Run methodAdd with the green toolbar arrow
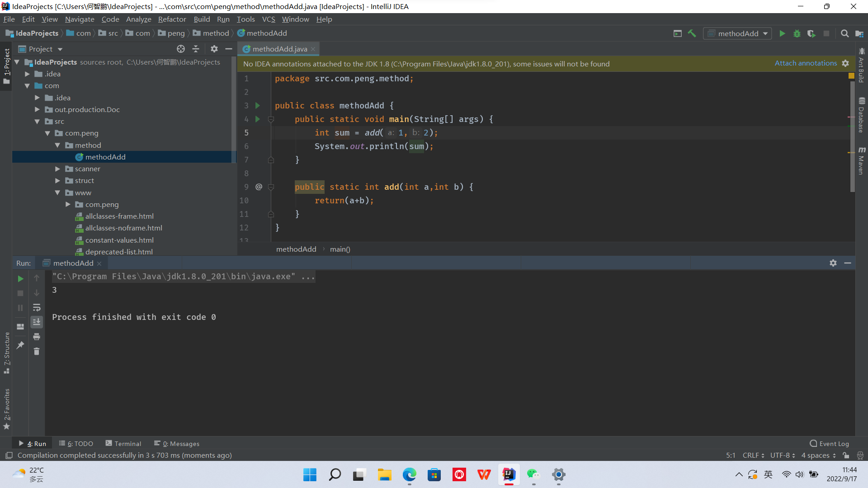868x488 pixels. [782, 33]
